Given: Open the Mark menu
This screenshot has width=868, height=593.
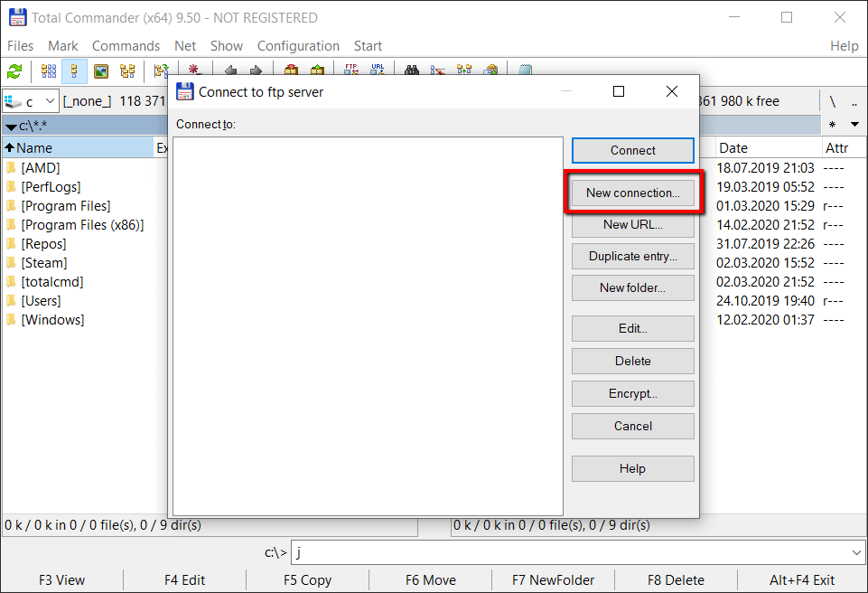Looking at the screenshot, I should (x=62, y=46).
